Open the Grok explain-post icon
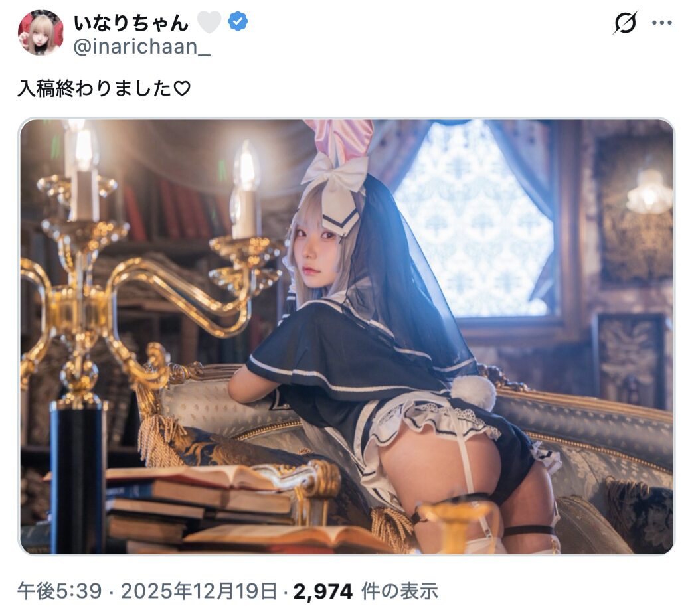The width and height of the screenshot is (692, 616). [625, 22]
